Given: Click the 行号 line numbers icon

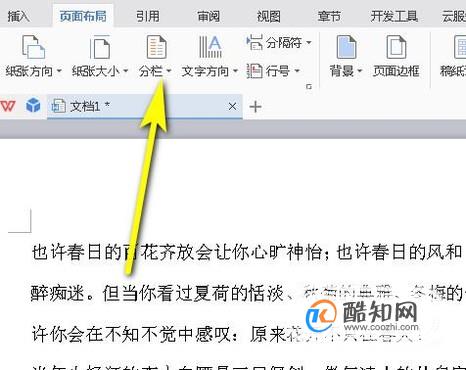Looking at the screenshot, I should (x=255, y=71).
